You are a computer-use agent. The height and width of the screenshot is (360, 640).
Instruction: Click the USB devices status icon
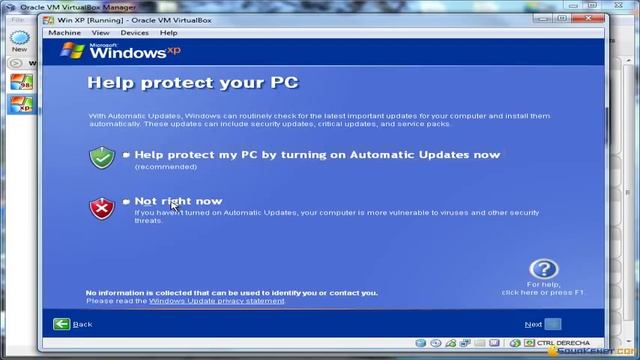451,343
